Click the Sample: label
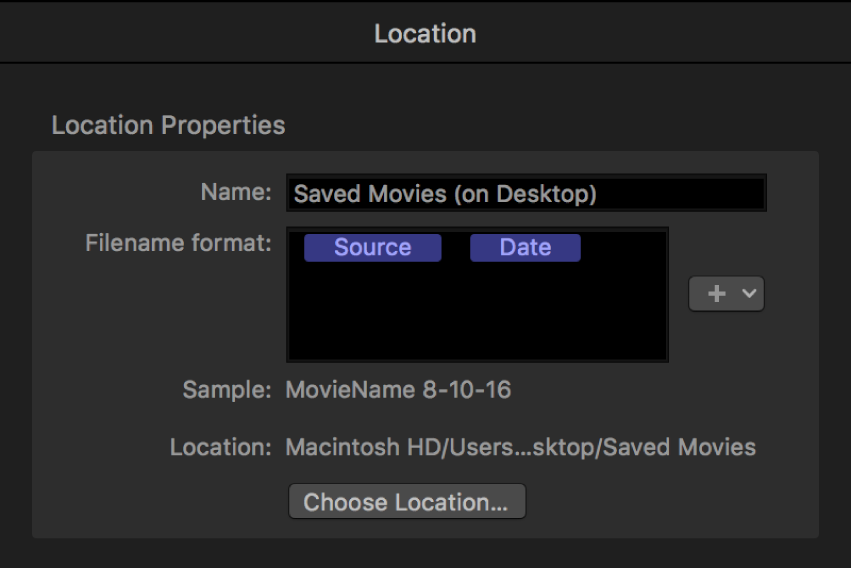Image resolution: width=851 pixels, height=569 pixels. pyautogui.click(x=226, y=390)
